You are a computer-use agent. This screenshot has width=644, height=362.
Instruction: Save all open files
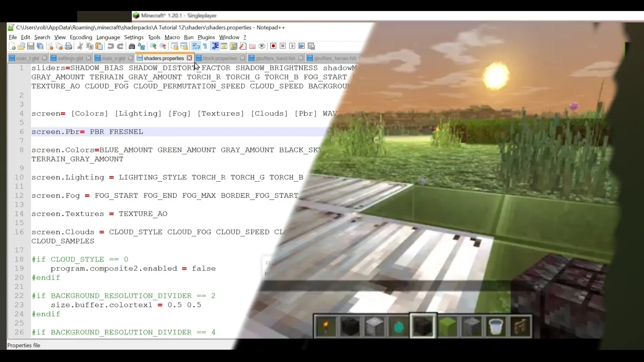(40, 46)
